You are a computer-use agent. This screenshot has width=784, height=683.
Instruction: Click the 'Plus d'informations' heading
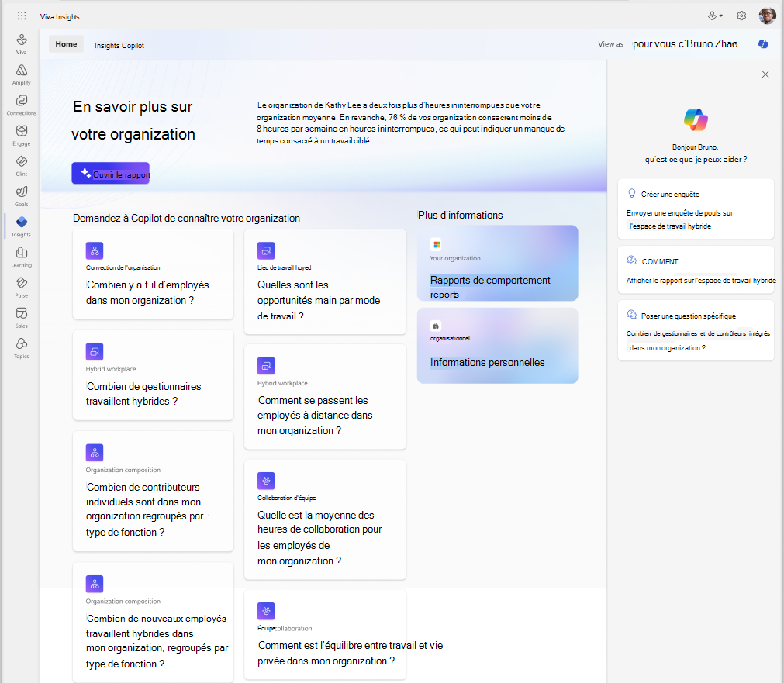(x=460, y=215)
